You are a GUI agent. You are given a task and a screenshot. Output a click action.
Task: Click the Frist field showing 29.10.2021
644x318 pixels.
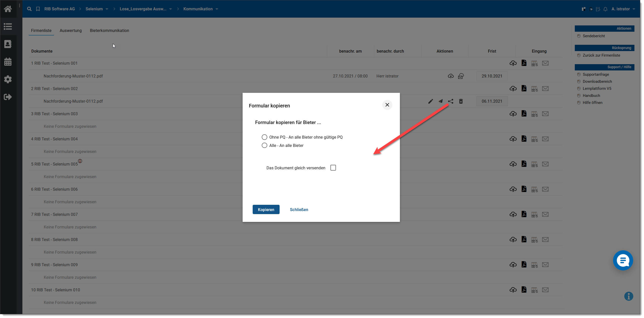492,76
